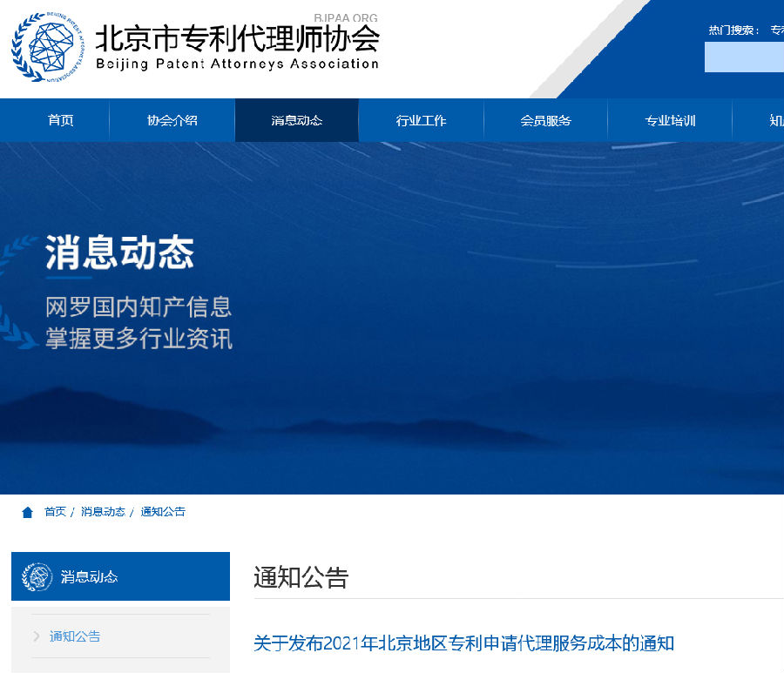The height and width of the screenshot is (673, 784).
Task: Click the association logo emblem in the header
Action: click(48, 47)
